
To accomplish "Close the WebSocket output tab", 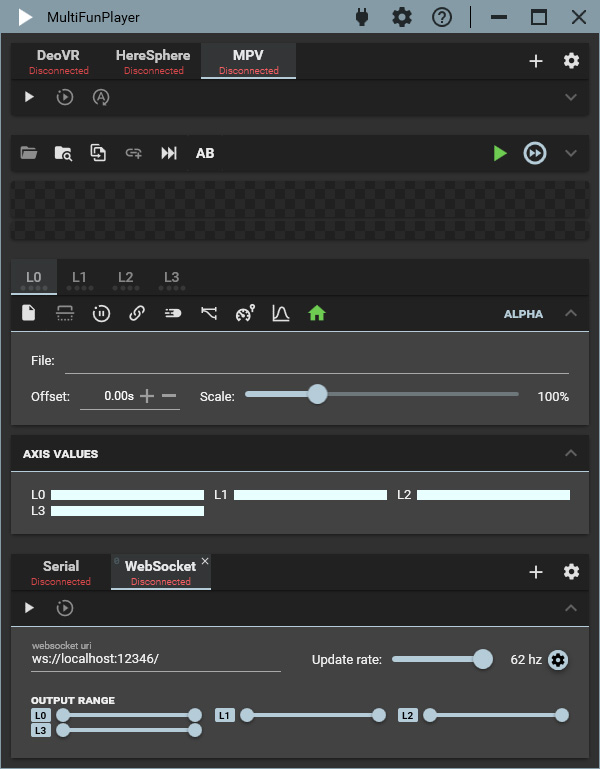I will tap(205, 561).
